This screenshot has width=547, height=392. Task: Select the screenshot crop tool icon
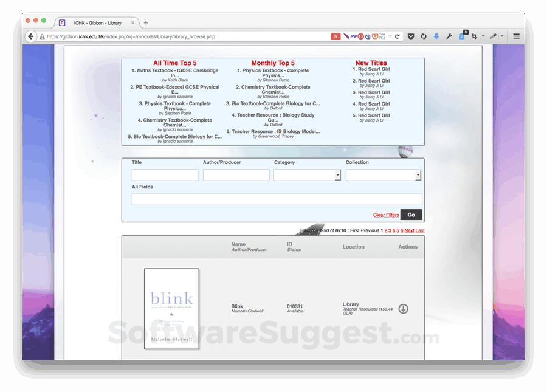(474, 36)
